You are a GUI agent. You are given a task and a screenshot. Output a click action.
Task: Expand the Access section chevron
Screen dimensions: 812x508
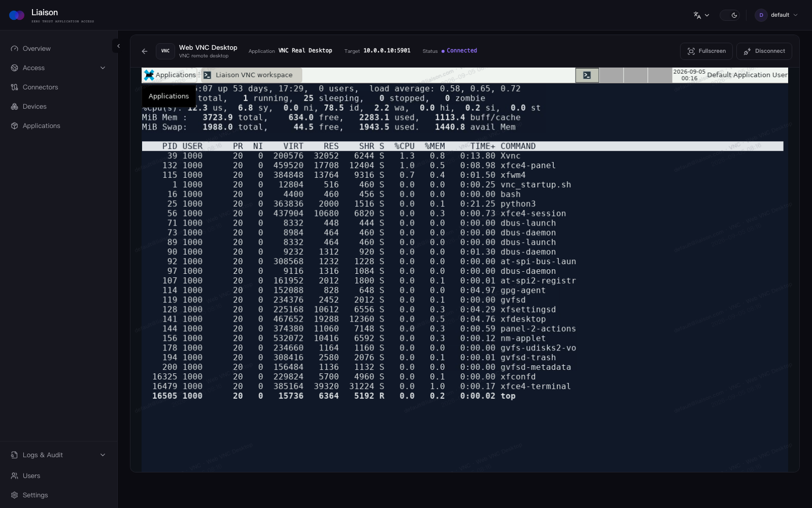click(x=103, y=68)
